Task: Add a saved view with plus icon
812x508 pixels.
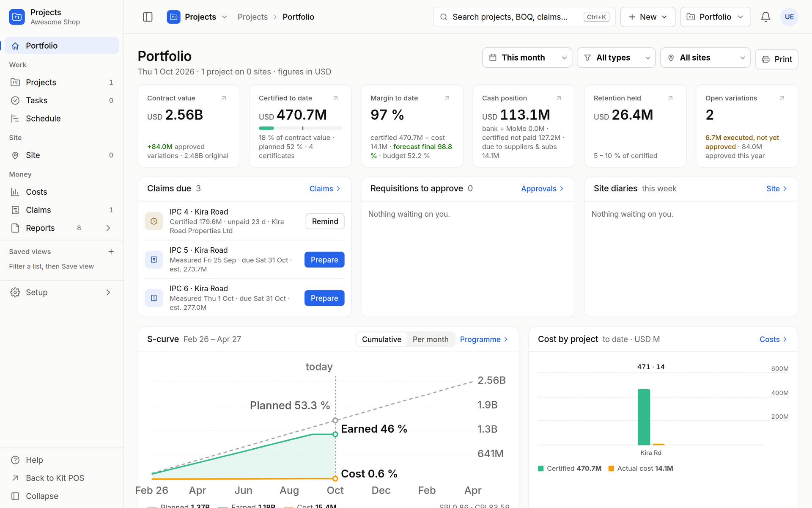Action: click(x=111, y=252)
